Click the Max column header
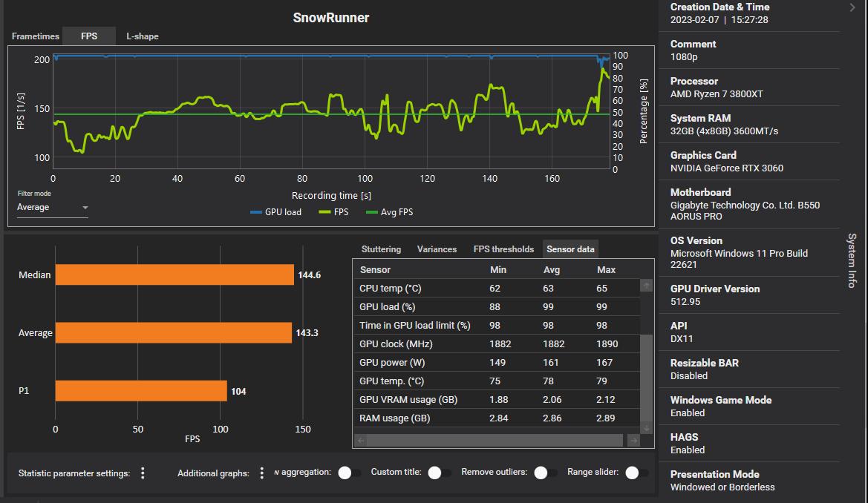This screenshot has width=868, height=503. click(x=606, y=269)
